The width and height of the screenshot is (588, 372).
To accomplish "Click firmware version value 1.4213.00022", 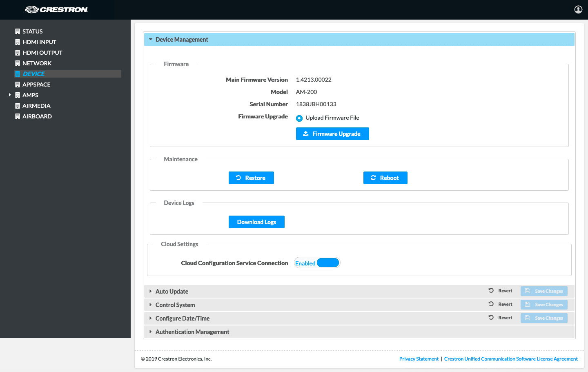I will pos(314,80).
